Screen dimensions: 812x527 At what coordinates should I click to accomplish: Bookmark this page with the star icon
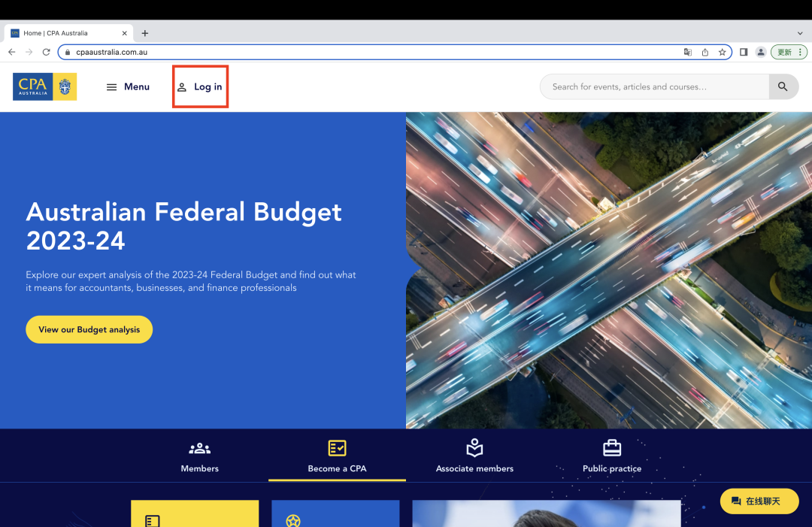coord(722,52)
